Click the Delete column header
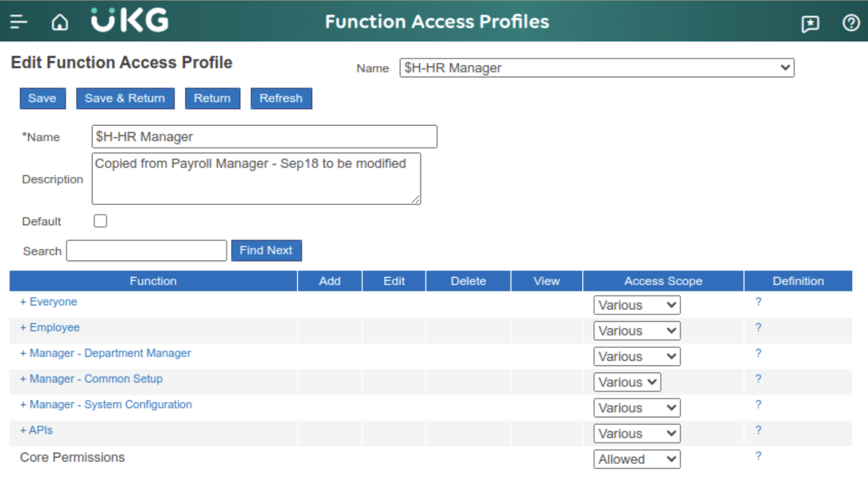The width and height of the screenshot is (868, 481). click(468, 281)
